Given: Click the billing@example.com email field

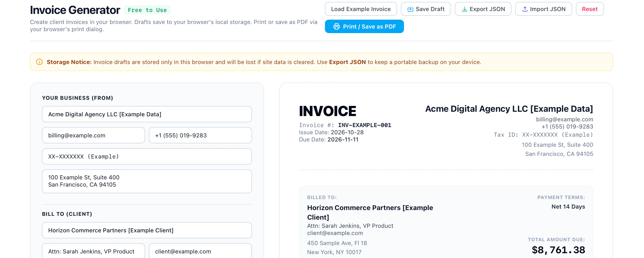Looking at the screenshot, I should pyautogui.click(x=93, y=135).
